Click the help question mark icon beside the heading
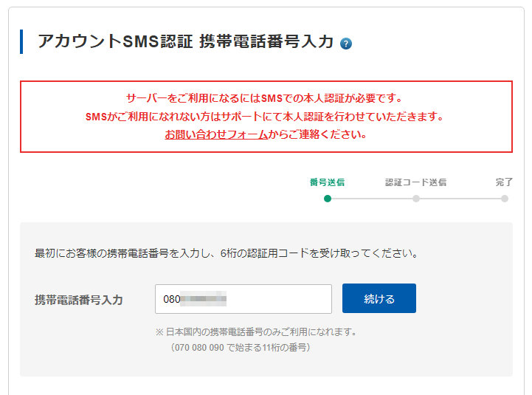The height and width of the screenshot is (395, 532). click(346, 44)
